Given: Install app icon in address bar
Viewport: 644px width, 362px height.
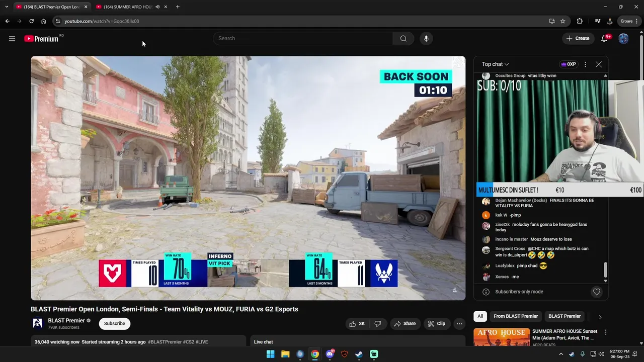Looking at the screenshot, I should 552,21.
